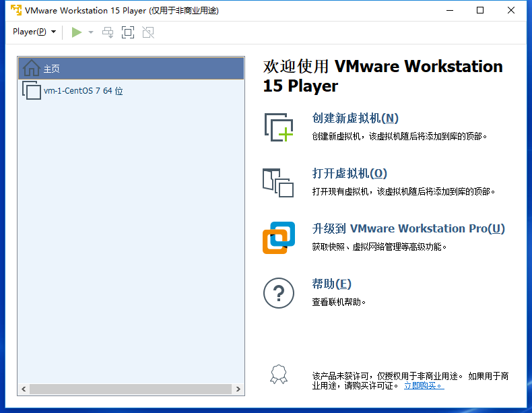The image size is (532, 413).
Task: Click the library scroll left arrow
Action: (x=24, y=389)
